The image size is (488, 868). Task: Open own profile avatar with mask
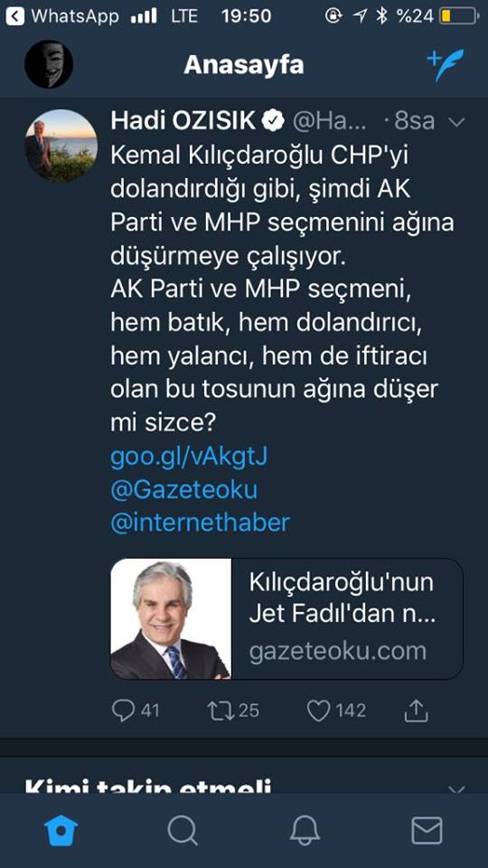pyautogui.click(x=49, y=63)
